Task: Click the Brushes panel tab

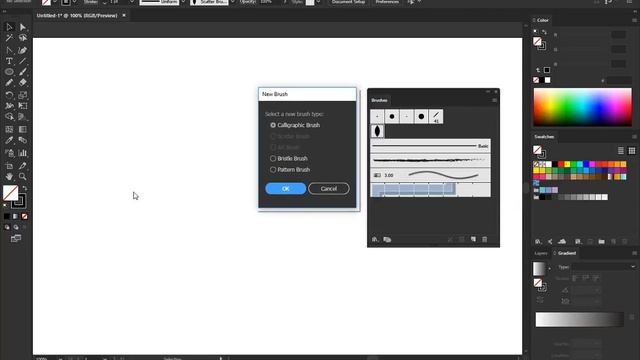Action: (379, 100)
